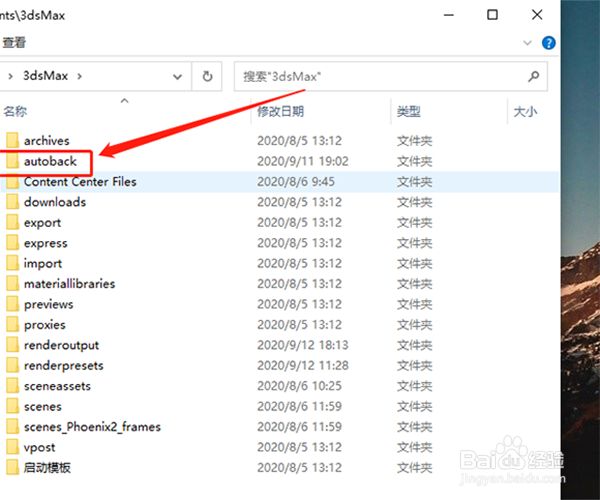Click the sceneassets folder icon
Screen dimensions: 600x500
[x=12, y=386]
